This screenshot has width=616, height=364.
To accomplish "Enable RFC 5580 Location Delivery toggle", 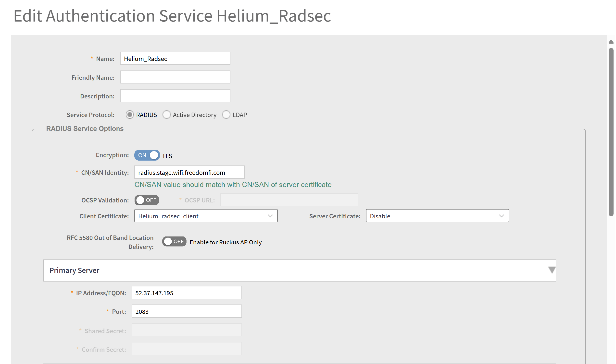I will tap(174, 242).
